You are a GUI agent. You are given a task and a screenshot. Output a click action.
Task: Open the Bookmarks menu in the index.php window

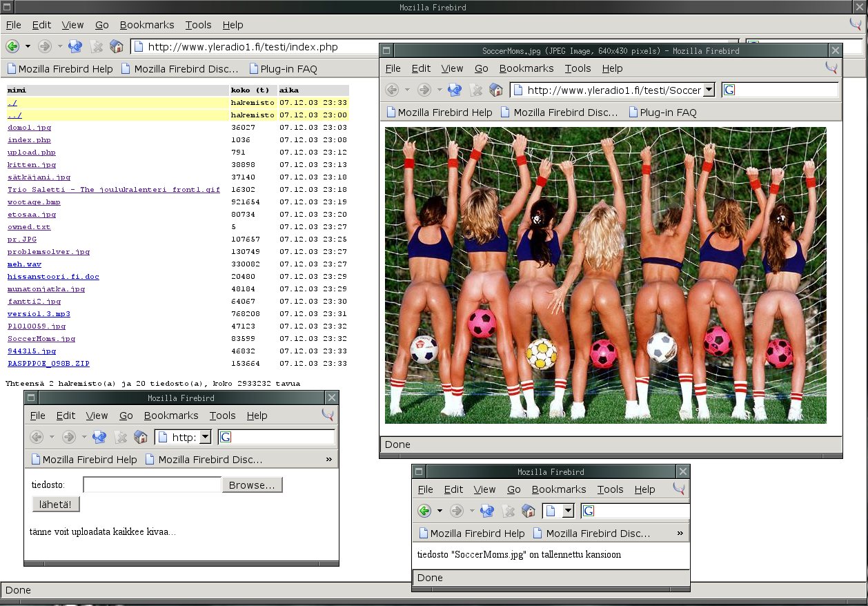[x=146, y=25]
